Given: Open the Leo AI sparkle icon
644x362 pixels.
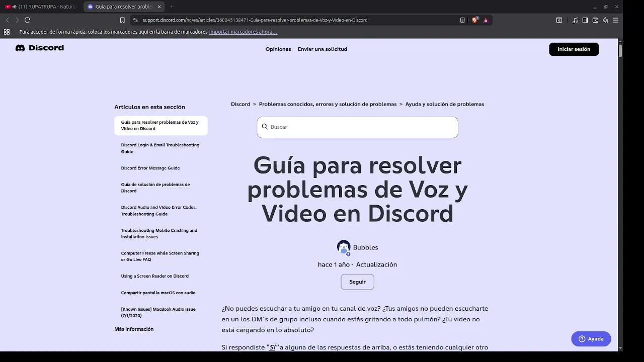Looking at the screenshot, I should 605,20.
